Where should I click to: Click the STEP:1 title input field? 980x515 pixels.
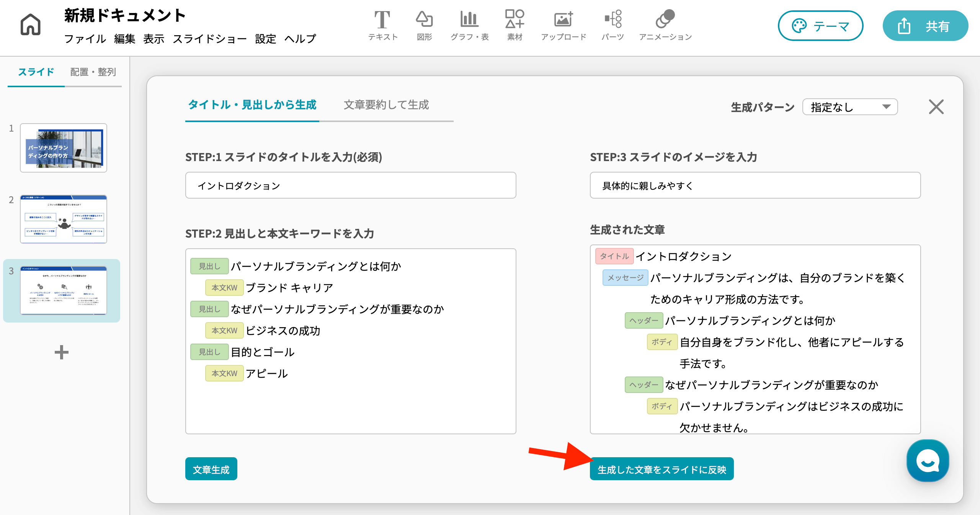point(351,186)
